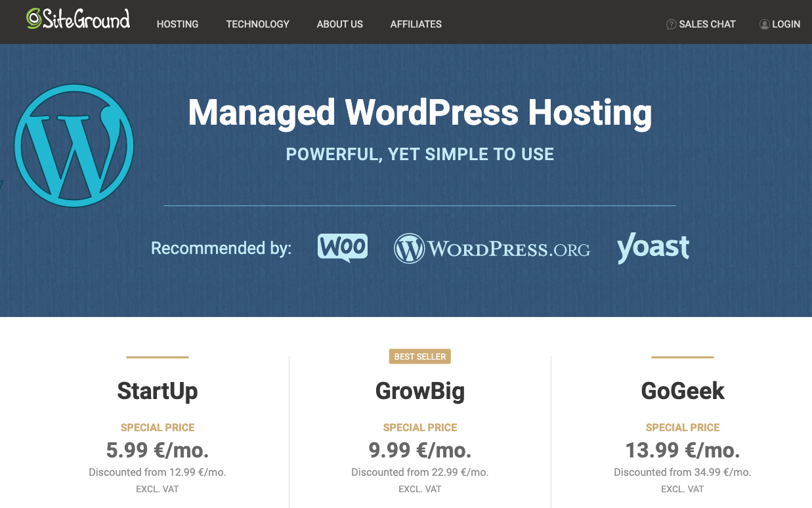The height and width of the screenshot is (508, 812).
Task: Select the WordPress logo in the banner
Action: pyautogui.click(x=74, y=146)
